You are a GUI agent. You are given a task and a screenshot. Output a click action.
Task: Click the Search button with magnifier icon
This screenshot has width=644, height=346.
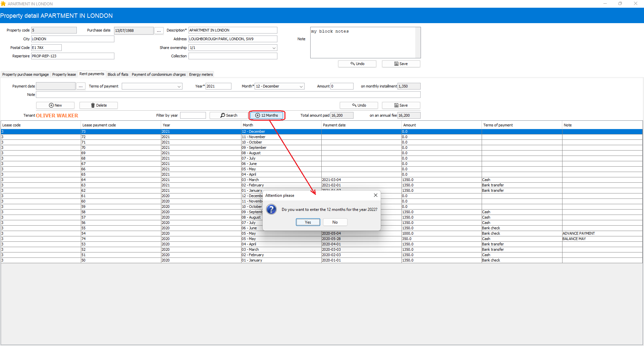pos(228,115)
